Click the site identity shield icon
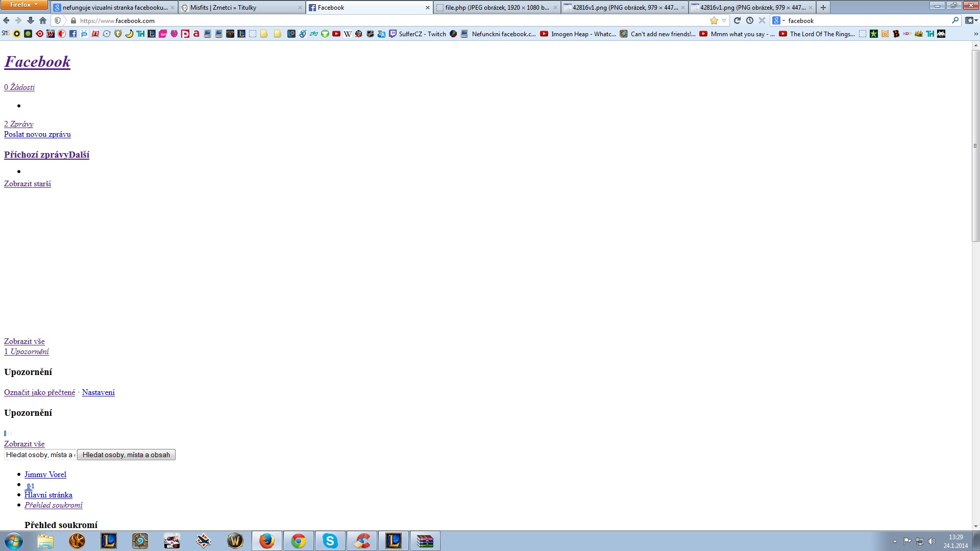This screenshot has height=551, width=980. (58, 20)
